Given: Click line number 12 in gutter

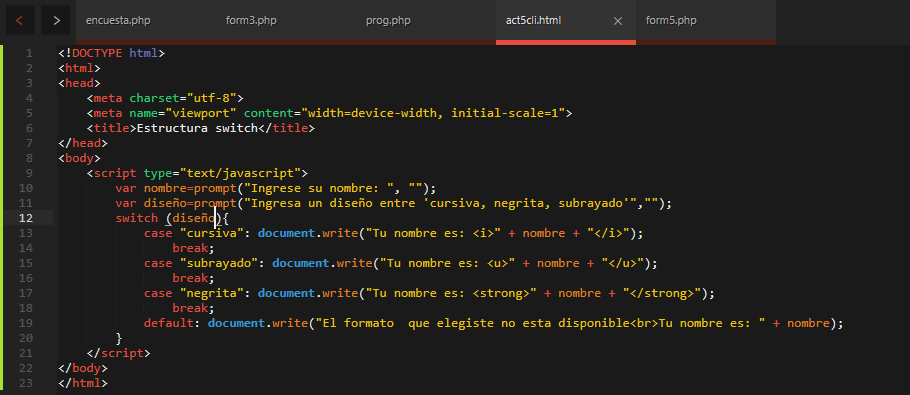Looking at the screenshot, I should coord(26,218).
